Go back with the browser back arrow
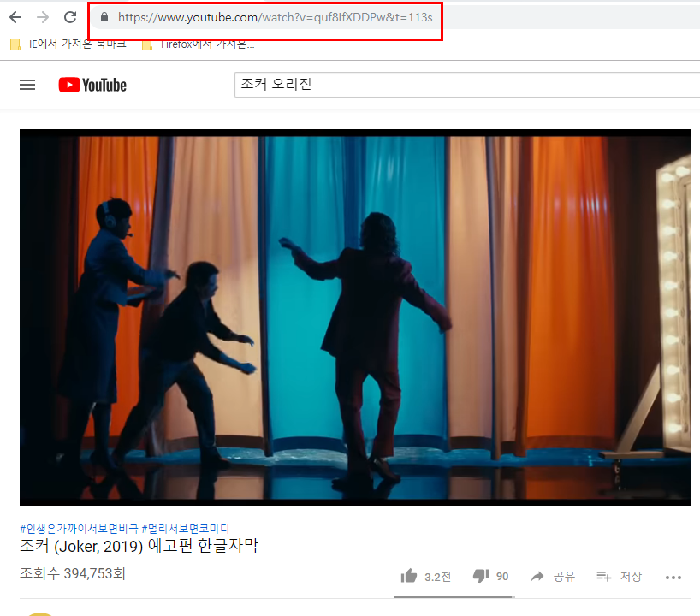Image resolution: width=700 pixels, height=616 pixels. (15, 17)
